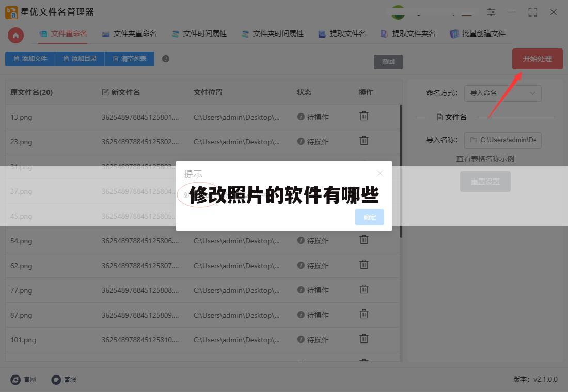Viewport: 568px width, 392px height.
Task: Open the 文件时间属性 tab
Action: click(x=199, y=34)
